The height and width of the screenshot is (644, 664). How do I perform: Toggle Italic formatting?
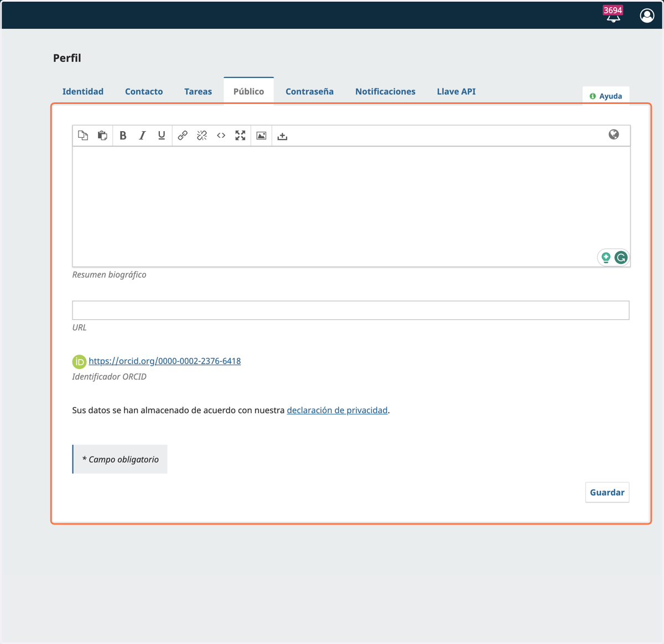point(142,136)
